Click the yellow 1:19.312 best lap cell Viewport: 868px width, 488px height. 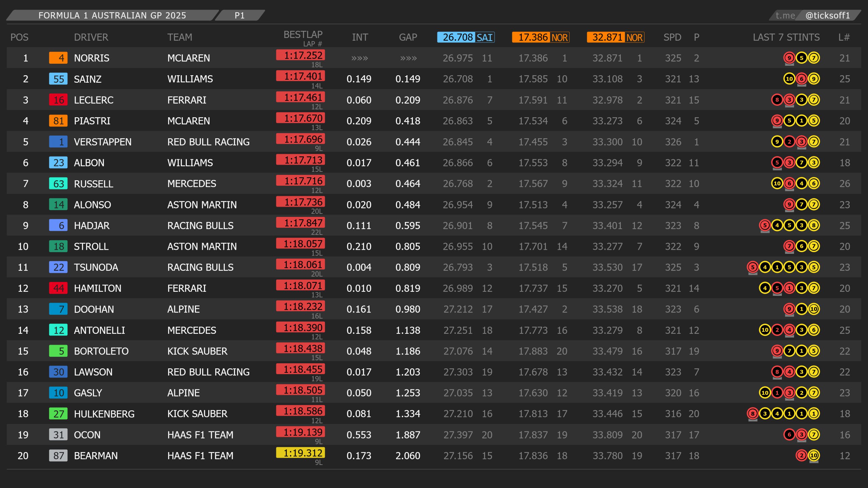coord(301,453)
